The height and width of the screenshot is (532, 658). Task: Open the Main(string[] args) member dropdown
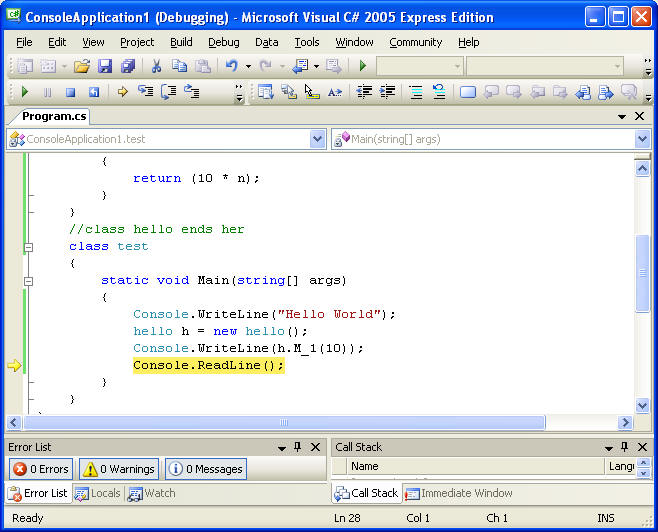click(x=642, y=140)
